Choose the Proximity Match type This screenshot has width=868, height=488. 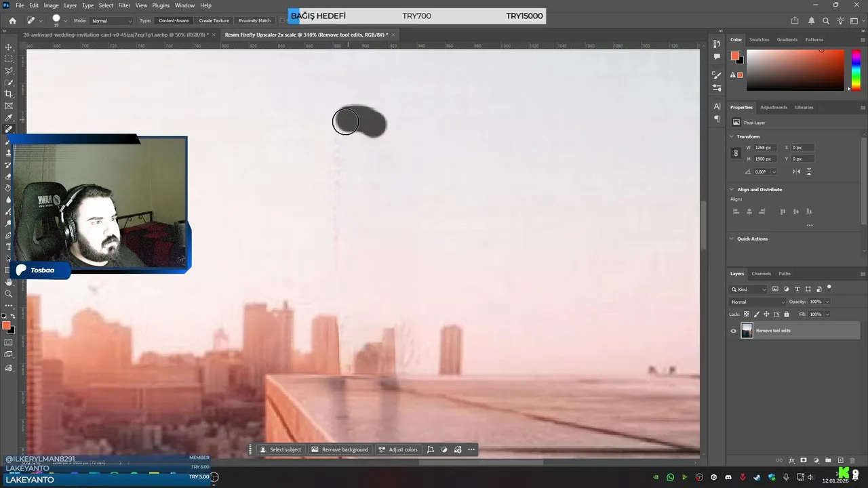pyautogui.click(x=254, y=20)
